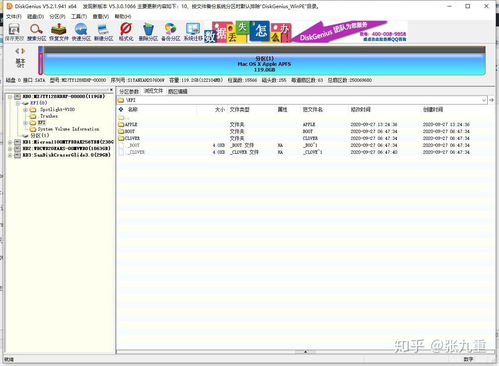
Task: Open the 备份分区 backup partition tool
Action: (x=170, y=32)
